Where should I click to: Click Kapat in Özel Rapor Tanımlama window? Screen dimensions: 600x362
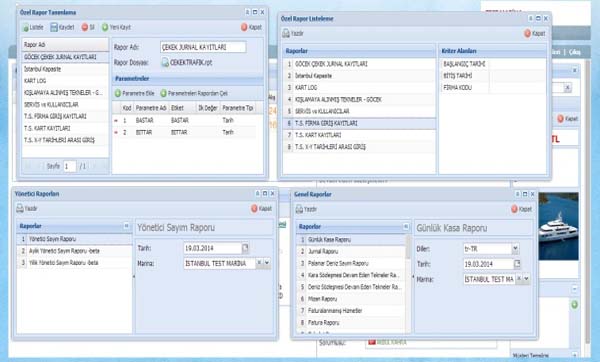(251, 27)
